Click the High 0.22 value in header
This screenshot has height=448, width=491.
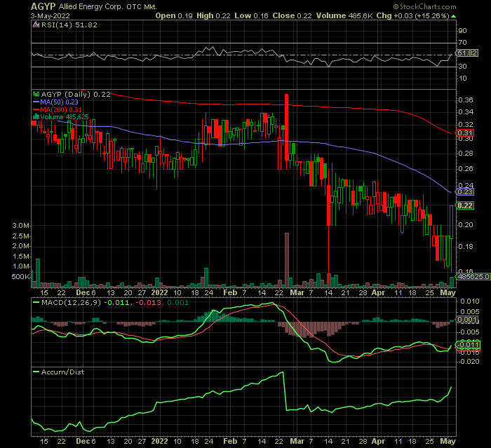[213, 15]
